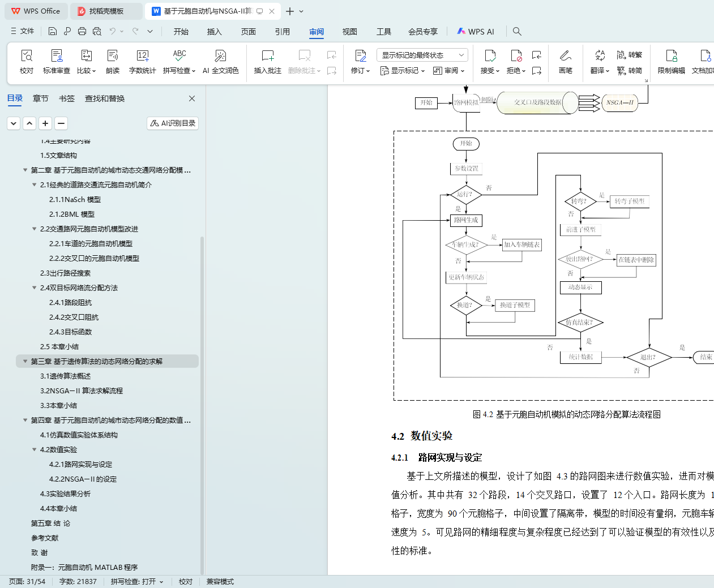The height and width of the screenshot is (588, 714).
Task: Switch to the 开始 ribbon tab
Action: click(181, 32)
